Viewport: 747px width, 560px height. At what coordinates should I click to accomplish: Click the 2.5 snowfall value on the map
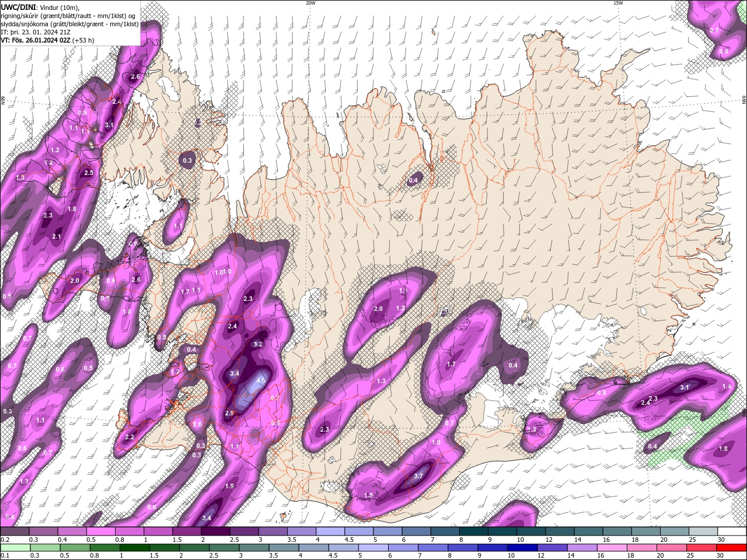coord(89,173)
